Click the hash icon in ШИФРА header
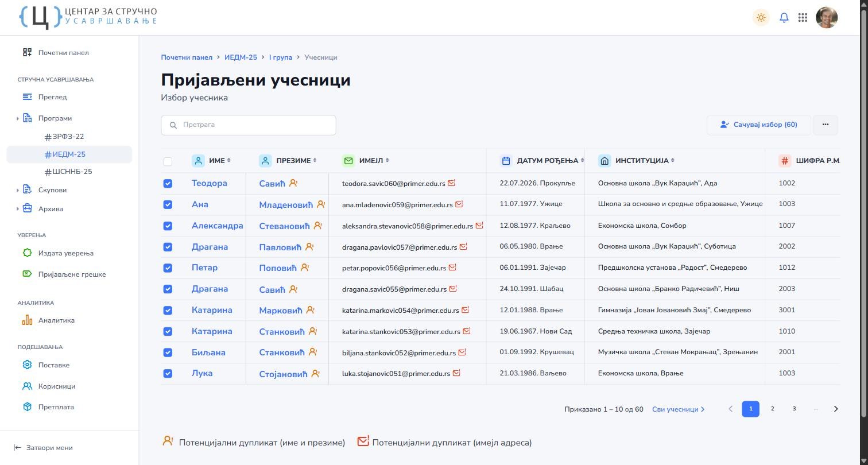This screenshot has width=868, height=465. 785,161
